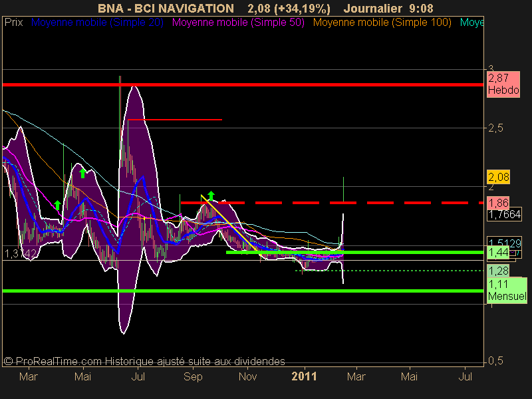This screenshot has width=532, height=399.
Task: Click the '1,3742' value on left edge
Action: [21, 253]
